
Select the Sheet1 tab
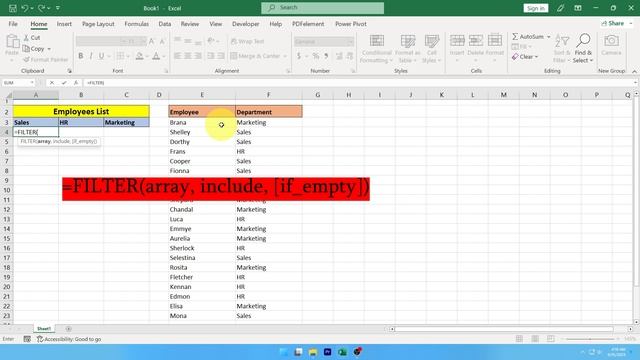(x=44, y=329)
